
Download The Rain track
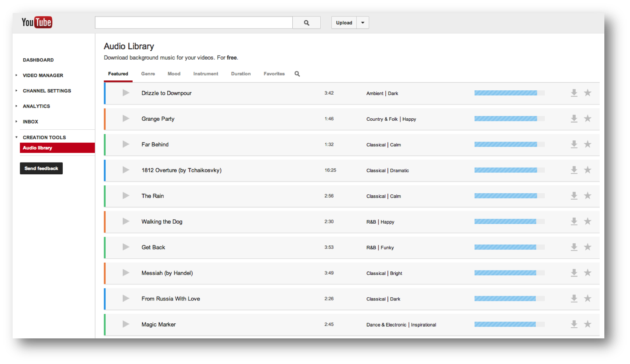pyautogui.click(x=574, y=196)
